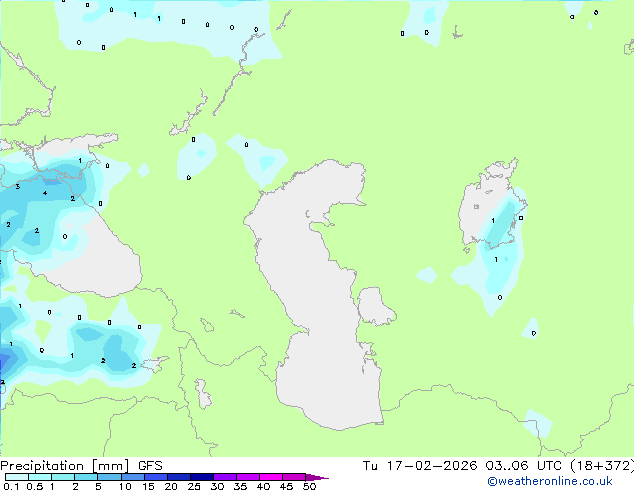Click the 0.1–0.5 mm legend color swatch

point(17,477)
